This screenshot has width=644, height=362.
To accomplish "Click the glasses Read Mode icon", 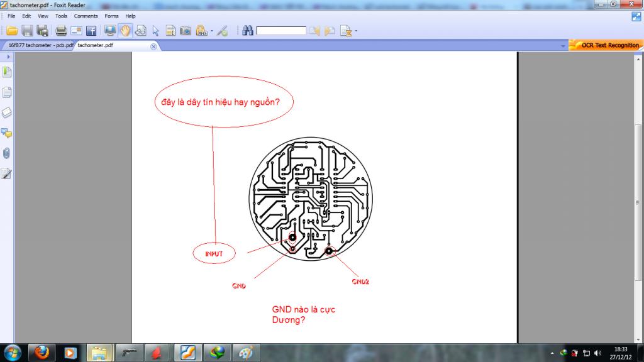I will coord(140,31).
